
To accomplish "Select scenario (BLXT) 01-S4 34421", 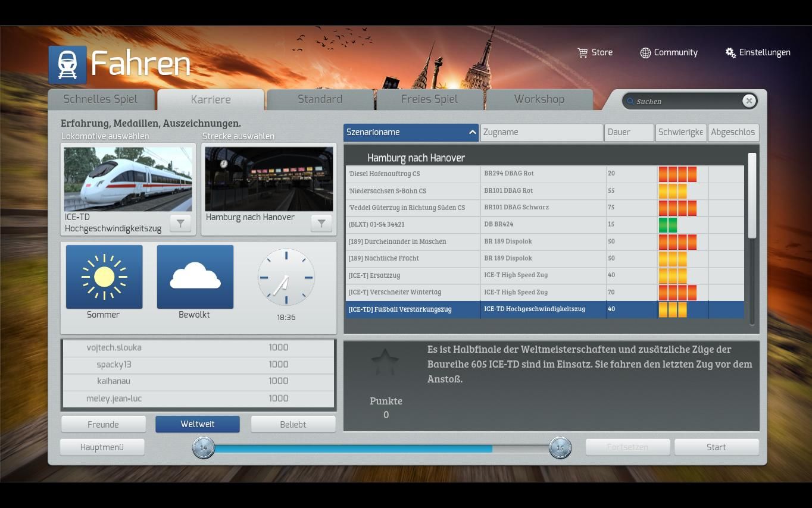I will [x=413, y=224].
